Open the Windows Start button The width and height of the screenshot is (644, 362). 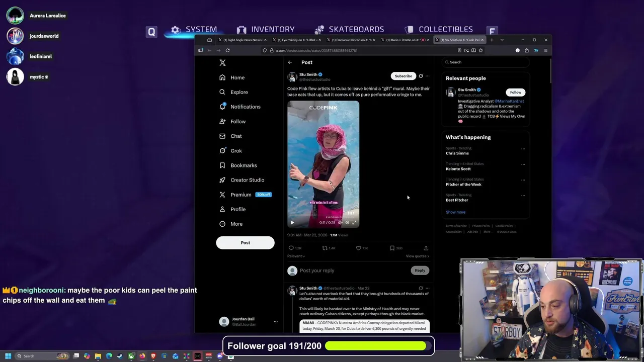coord(8,356)
